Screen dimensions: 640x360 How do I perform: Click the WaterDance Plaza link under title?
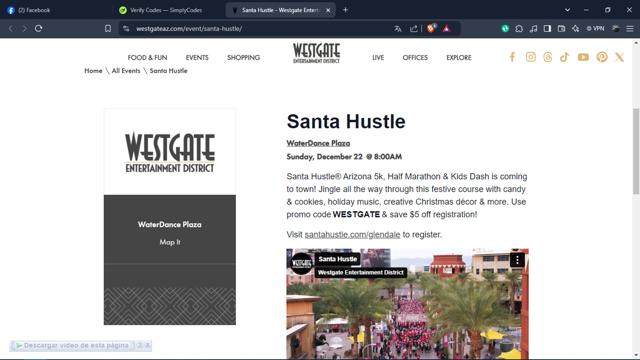(x=318, y=143)
